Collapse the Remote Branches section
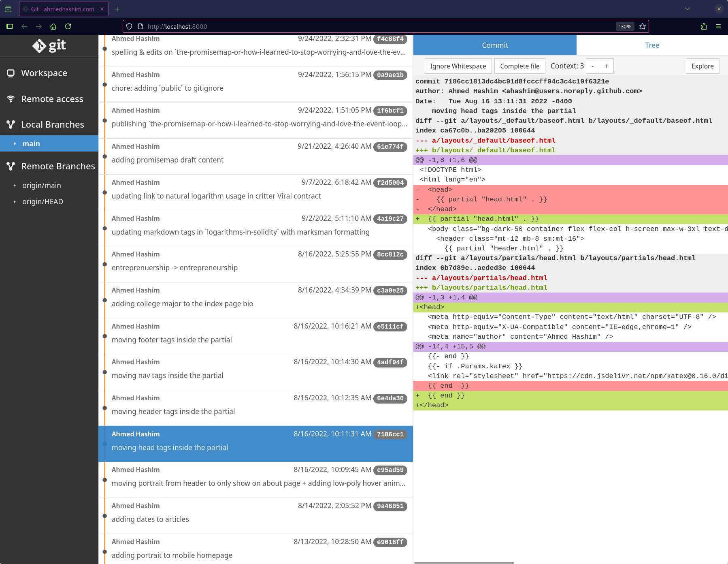 (x=57, y=167)
